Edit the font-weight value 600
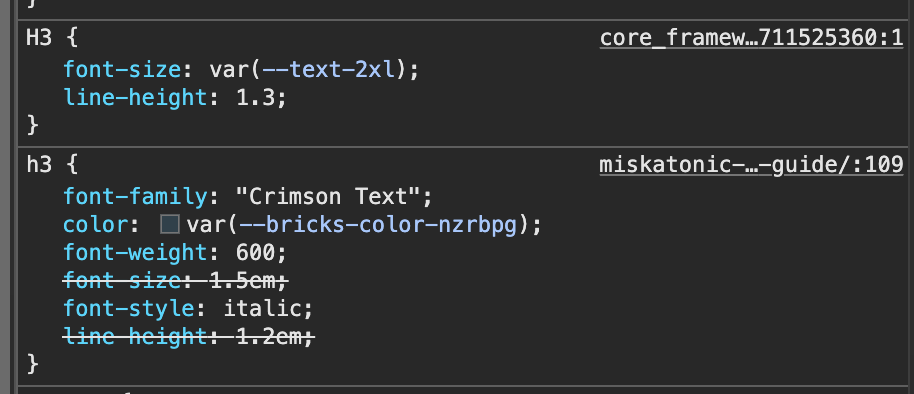914x394 pixels. 255,252
